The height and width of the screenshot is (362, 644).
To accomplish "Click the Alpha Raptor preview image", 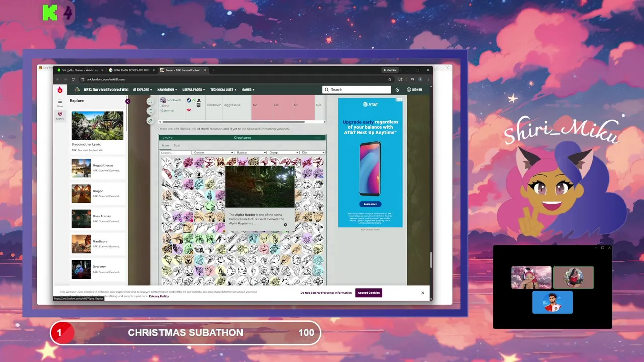I will point(260,187).
